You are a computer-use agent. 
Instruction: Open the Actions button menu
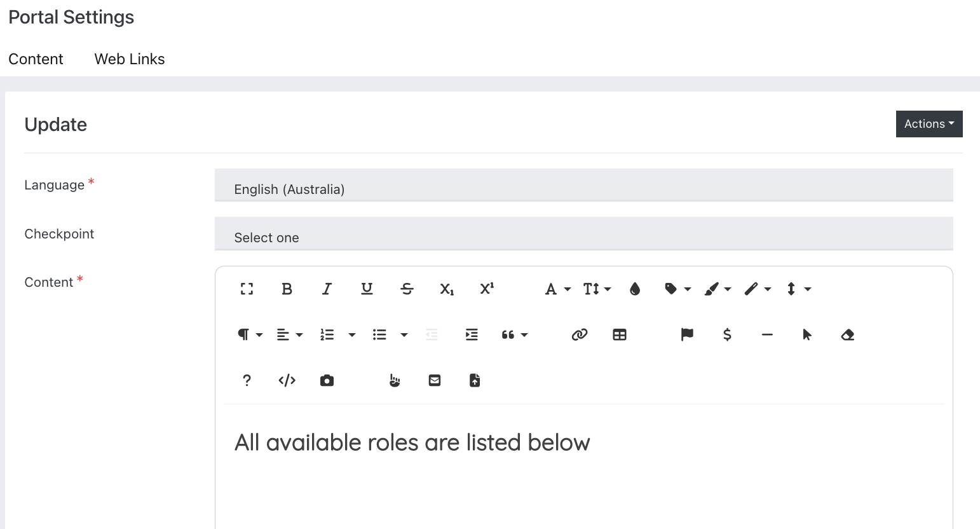coord(929,124)
